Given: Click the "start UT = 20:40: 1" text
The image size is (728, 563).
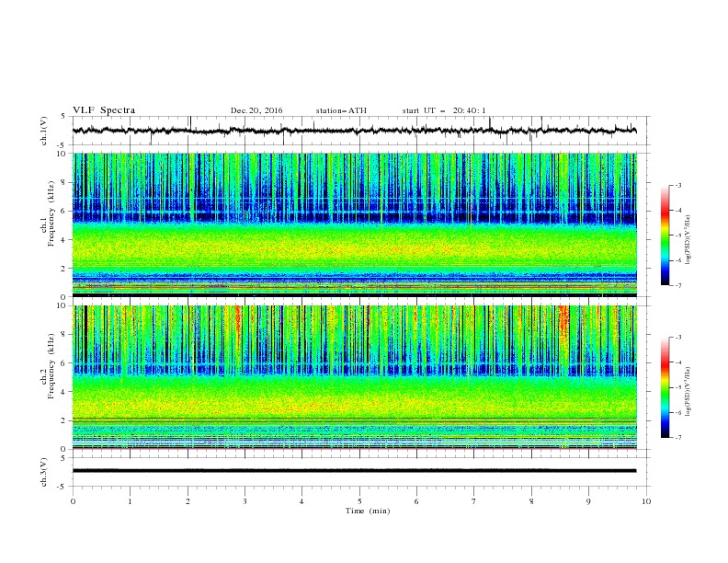Looking at the screenshot, I should 444,110.
